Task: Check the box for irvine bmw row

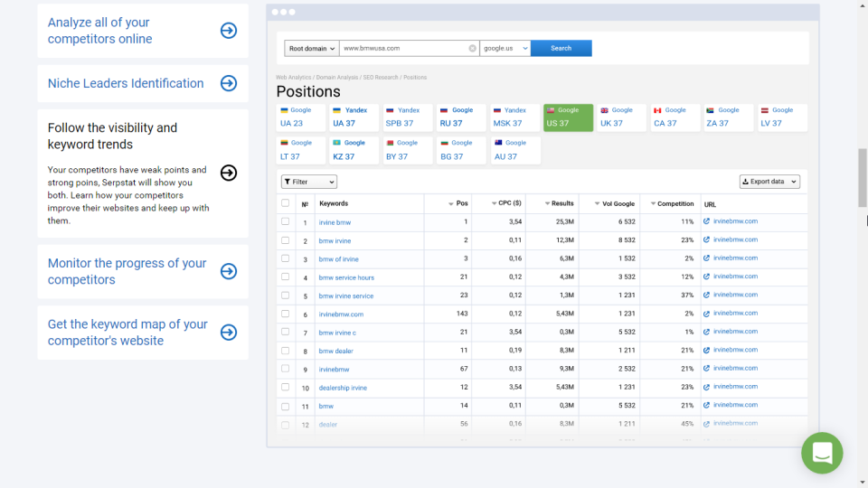Action: point(285,221)
